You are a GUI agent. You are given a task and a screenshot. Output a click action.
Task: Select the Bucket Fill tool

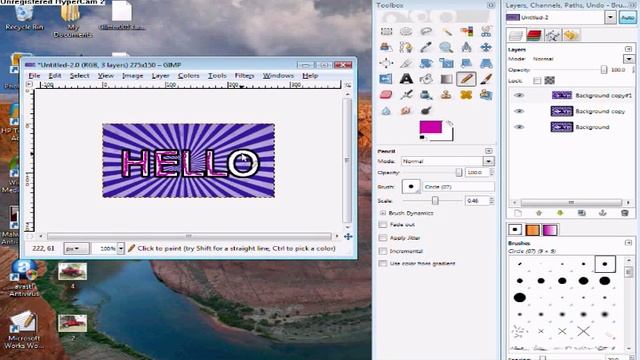pos(426,79)
